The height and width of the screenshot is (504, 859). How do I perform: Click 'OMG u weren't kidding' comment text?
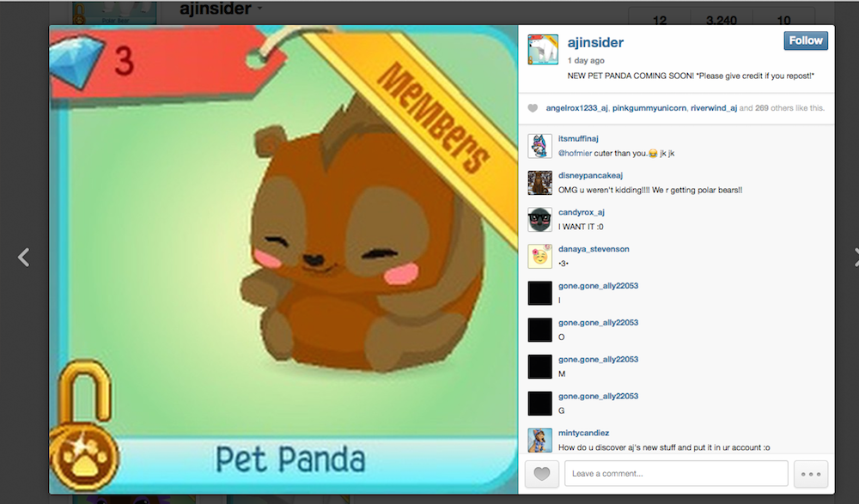coord(650,190)
